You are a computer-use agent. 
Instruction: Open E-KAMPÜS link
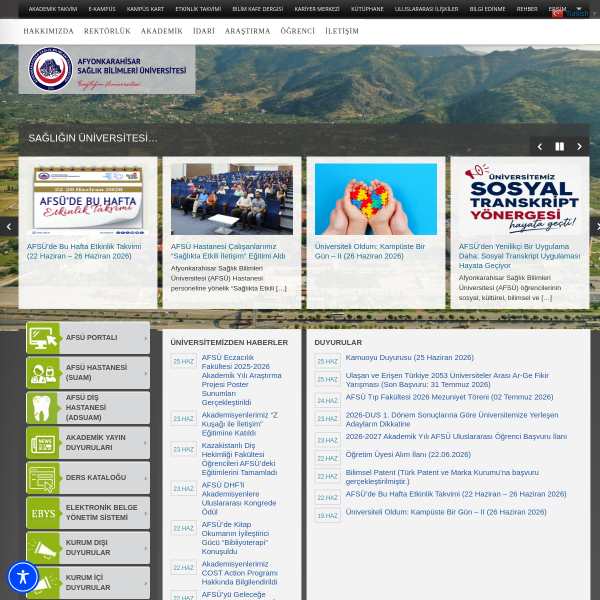pos(102,9)
